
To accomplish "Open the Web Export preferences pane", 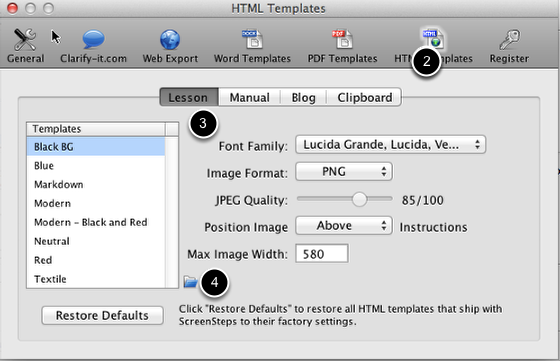I will (x=170, y=46).
